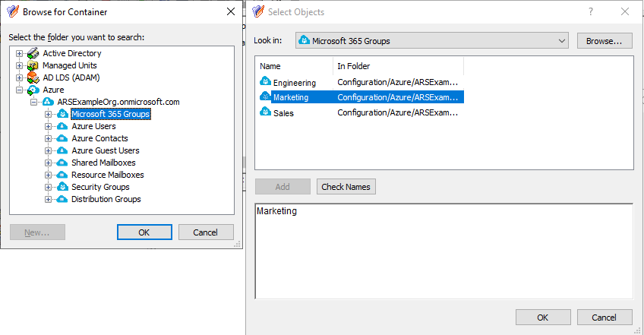Click the Azure Users cloud icon
Screen dimensions: 644x335
[x=62, y=126]
